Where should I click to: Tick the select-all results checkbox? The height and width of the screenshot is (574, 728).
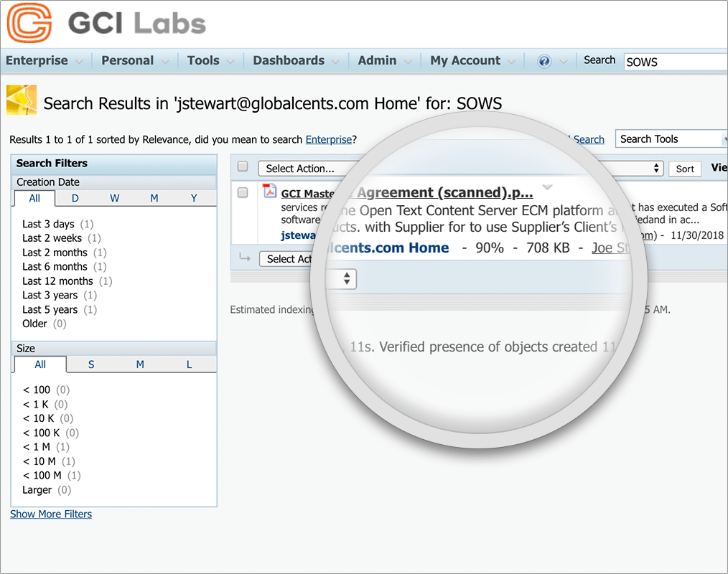point(243,166)
